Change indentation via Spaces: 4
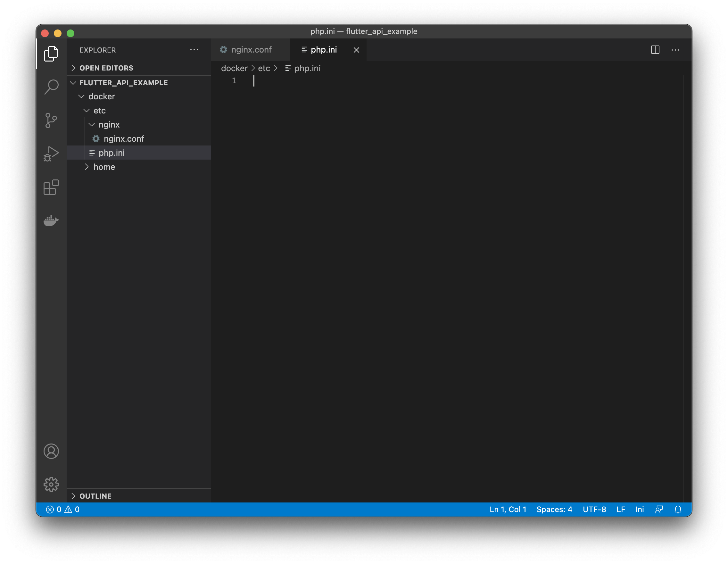Viewport: 728px width, 564px height. click(554, 509)
